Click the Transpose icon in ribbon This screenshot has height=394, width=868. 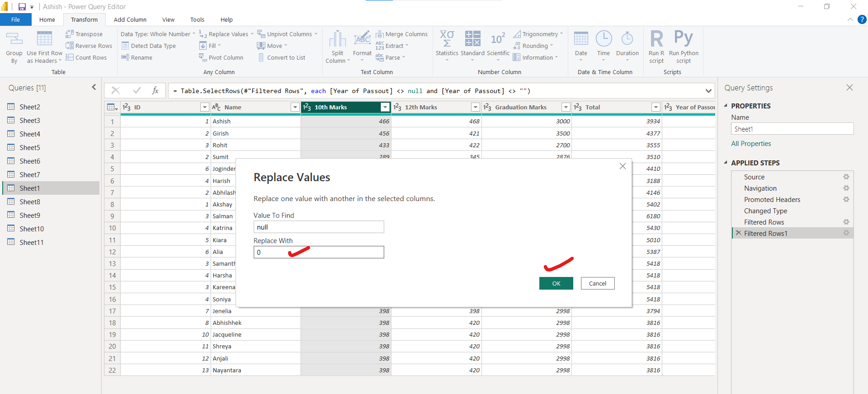click(x=70, y=34)
